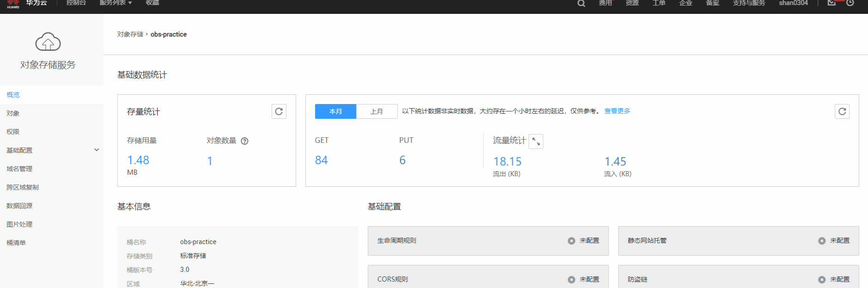
Task: Click the cloud upload service icon
Action: (48, 42)
